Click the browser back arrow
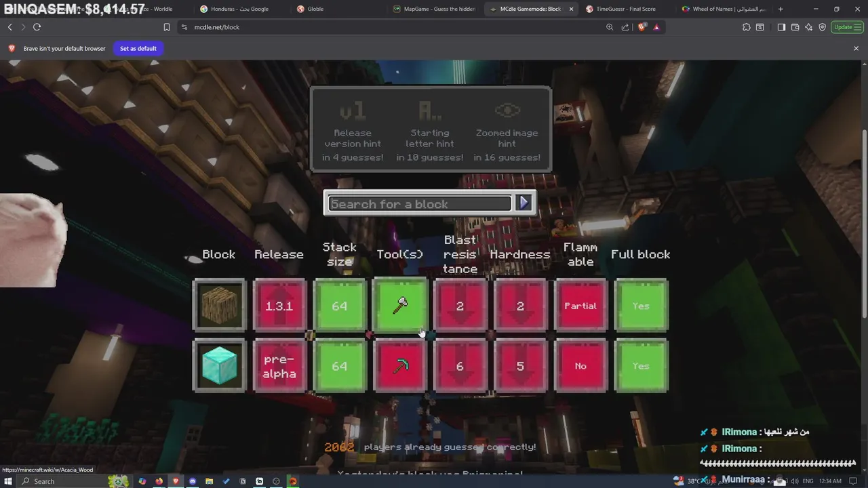Viewport: 868px width, 488px height. click(9, 27)
